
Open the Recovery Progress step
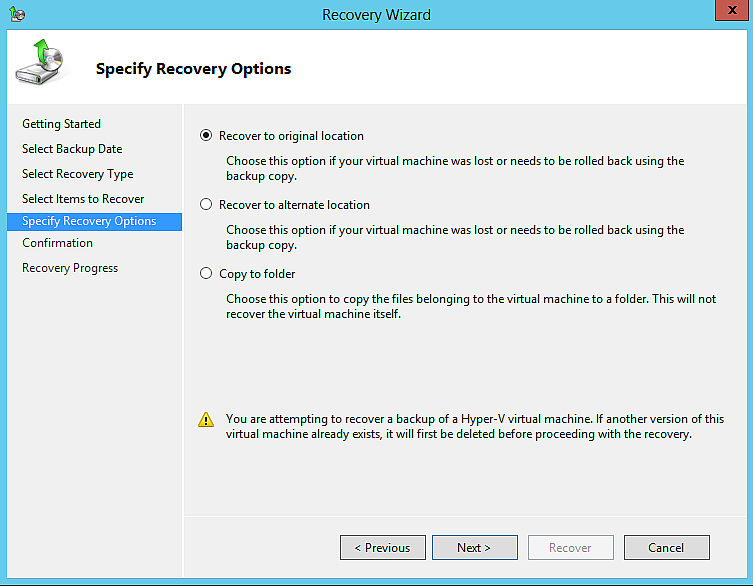[x=70, y=268]
